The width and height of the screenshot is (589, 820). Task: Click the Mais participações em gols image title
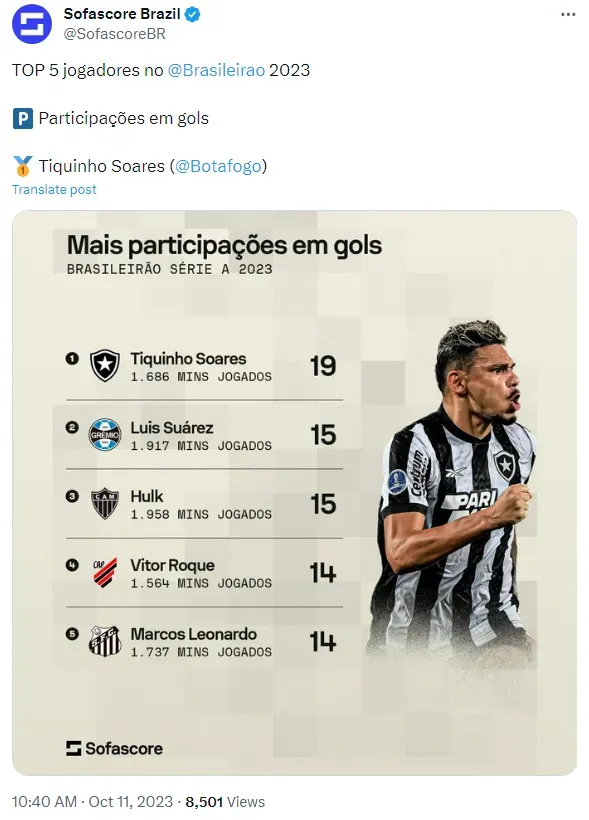[224, 246]
